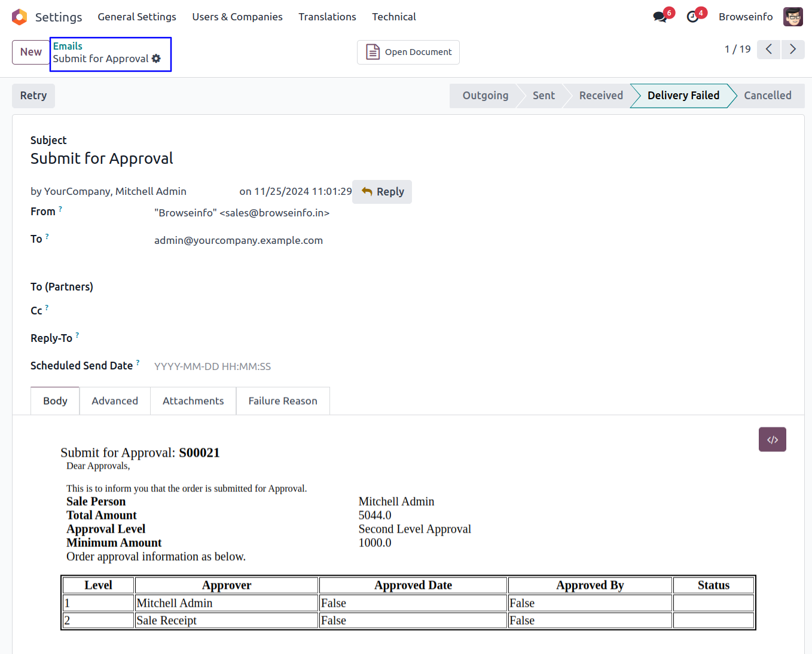This screenshot has height=654, width=812.
Task: Click the gear icon beside Submit for Approval
Action: pos(156,59)
